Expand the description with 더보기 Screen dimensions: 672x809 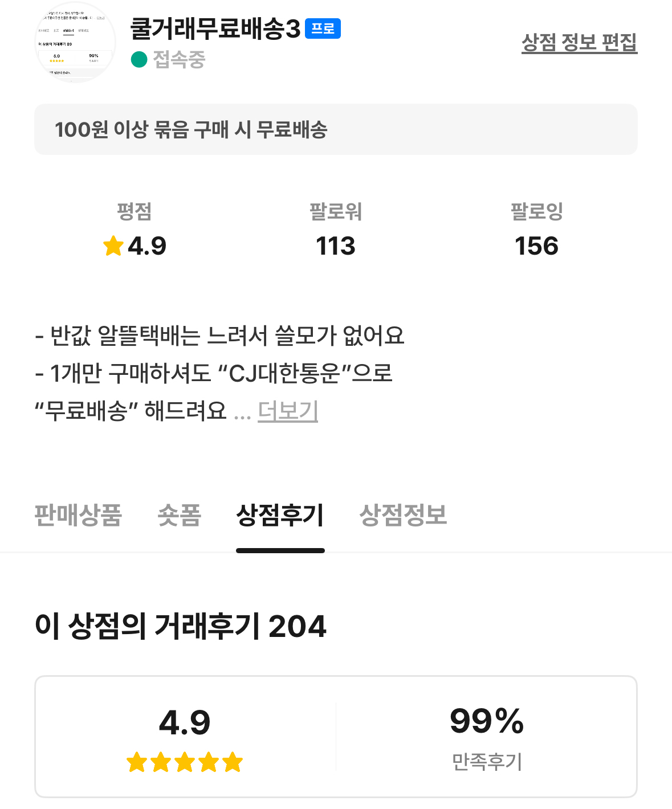(x=288, y=410)
